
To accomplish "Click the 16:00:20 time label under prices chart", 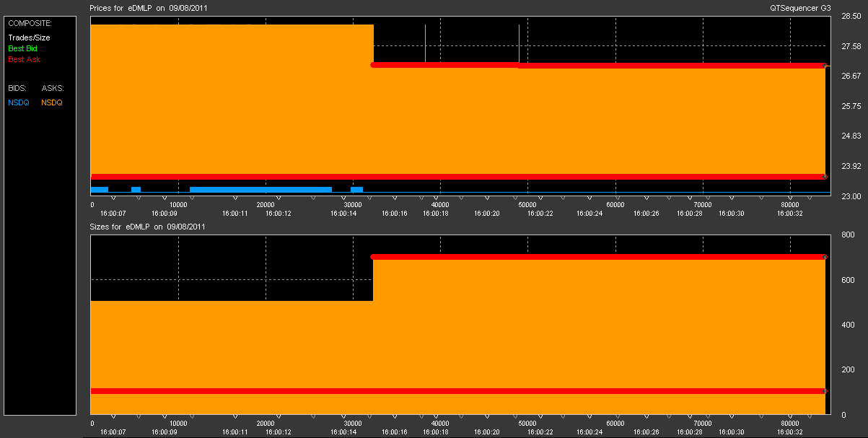I will click(x=487, y=214).
